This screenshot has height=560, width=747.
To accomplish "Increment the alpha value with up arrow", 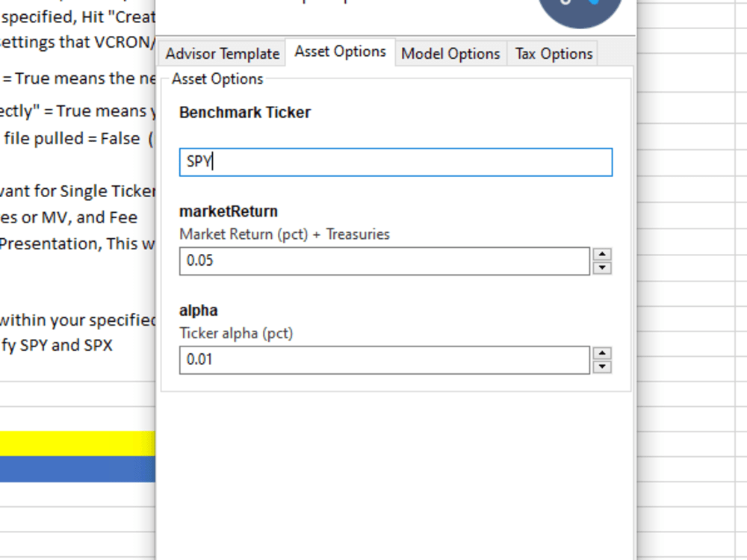I will coord(603,355).
